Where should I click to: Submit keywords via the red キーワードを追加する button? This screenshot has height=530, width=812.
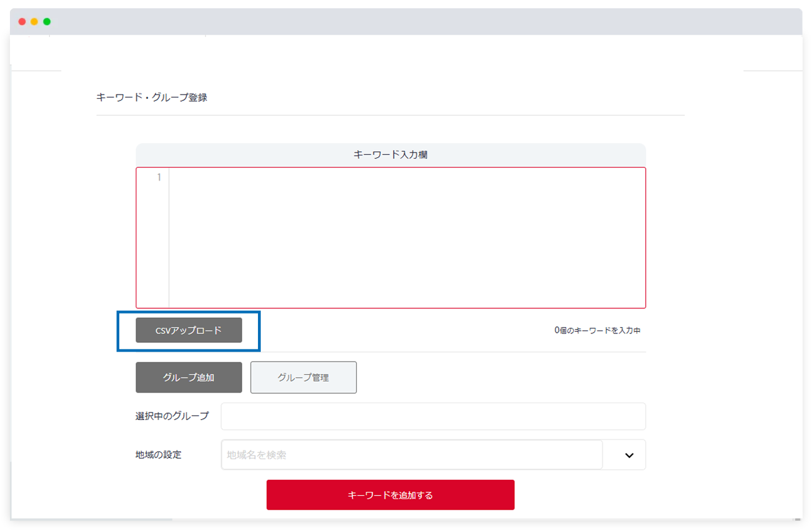click(390, 494)
